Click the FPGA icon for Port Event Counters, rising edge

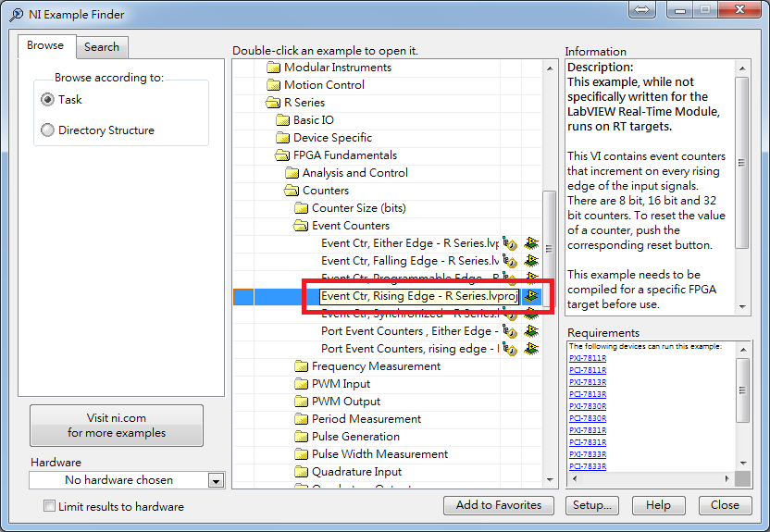click(531, 349)
